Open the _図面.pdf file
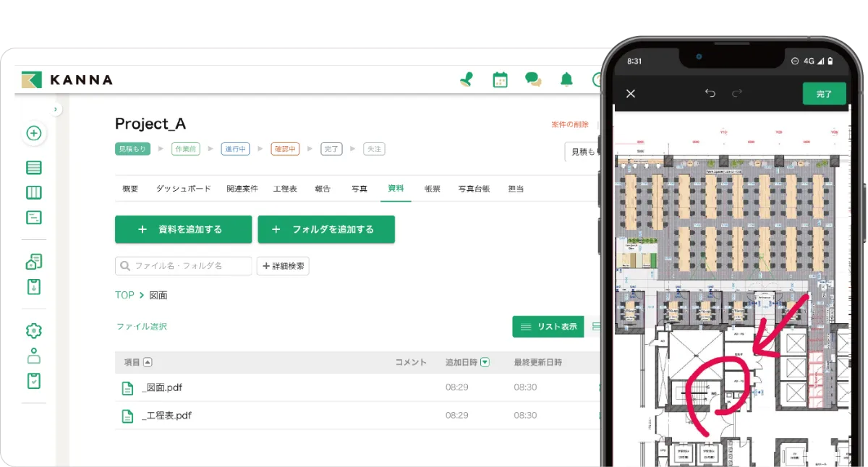This screenshot has width=868, height=467. [x=162, y=387]
